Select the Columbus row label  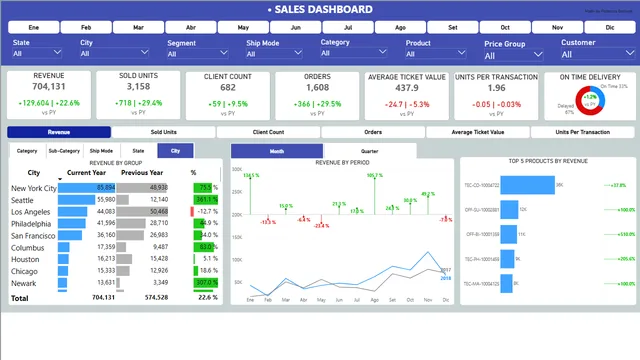pyautogui.click(x=27, y=248)
